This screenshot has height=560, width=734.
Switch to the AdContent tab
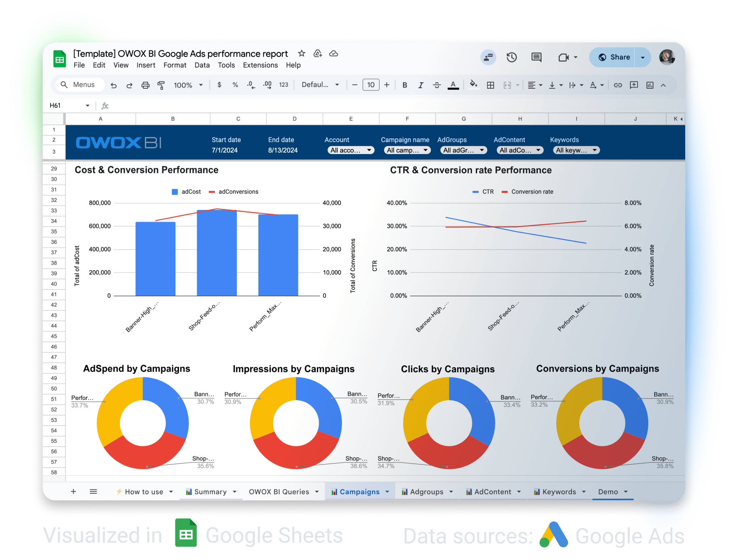(x=493, y=492)
